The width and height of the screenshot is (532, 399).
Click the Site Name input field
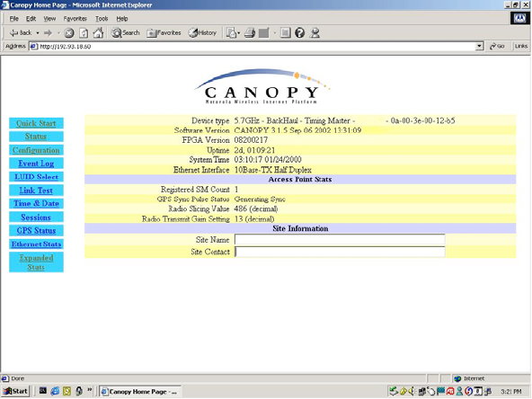tap(340, 240)
